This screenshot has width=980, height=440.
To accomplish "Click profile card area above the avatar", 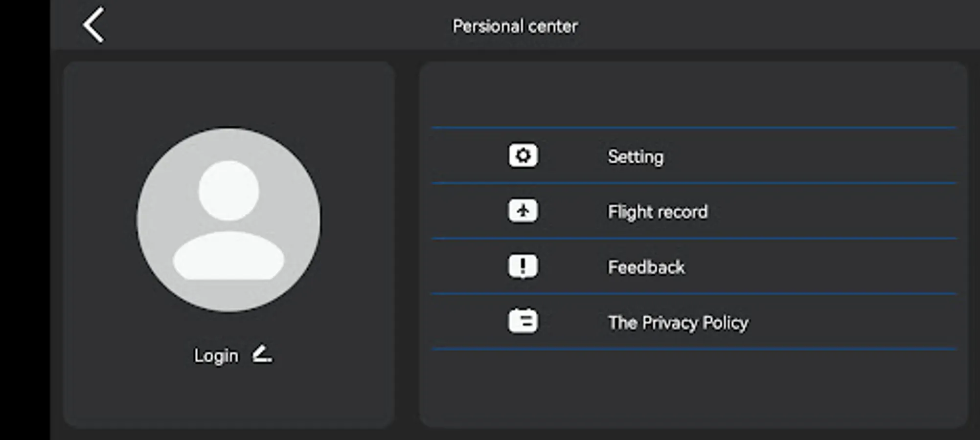I will 228,93.
